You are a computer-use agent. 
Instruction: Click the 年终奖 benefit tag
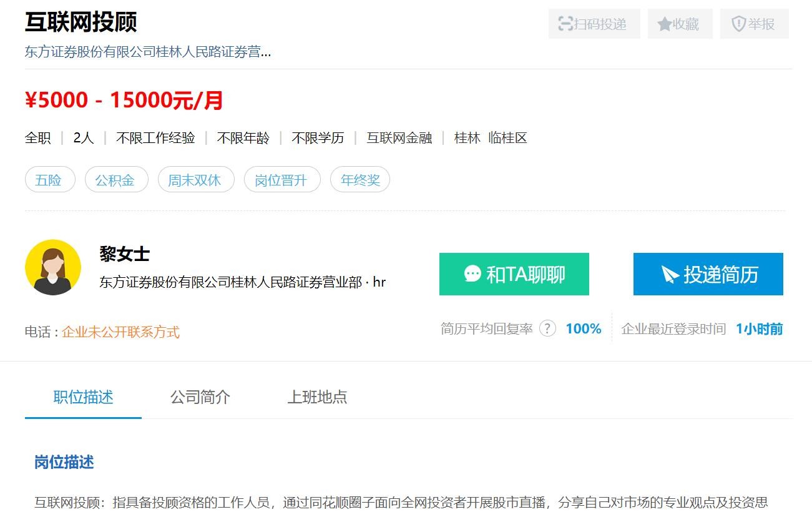(360, 180)
